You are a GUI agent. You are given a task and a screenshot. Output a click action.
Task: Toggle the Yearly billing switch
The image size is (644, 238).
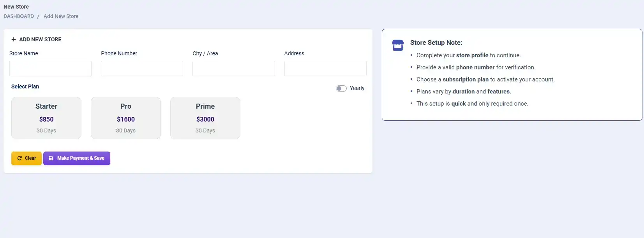341,88
